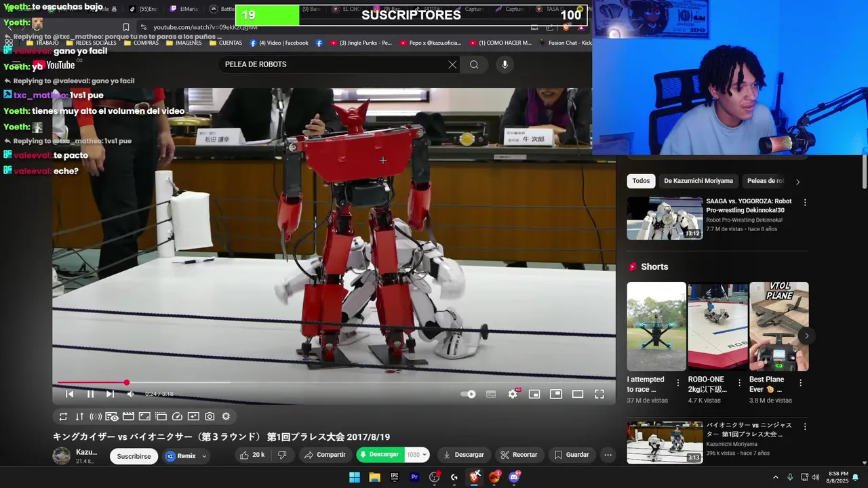Image resolution: width=868 pixels, height=488 pixels.
Task: Click the gray Descargar download button
Action: click(x=463, y=455)
